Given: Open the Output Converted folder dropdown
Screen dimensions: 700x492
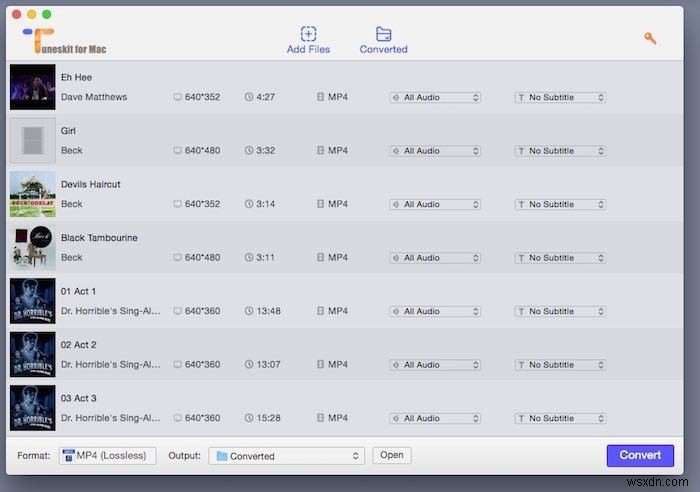Looking at the screenshot, I should pos(287,456).
